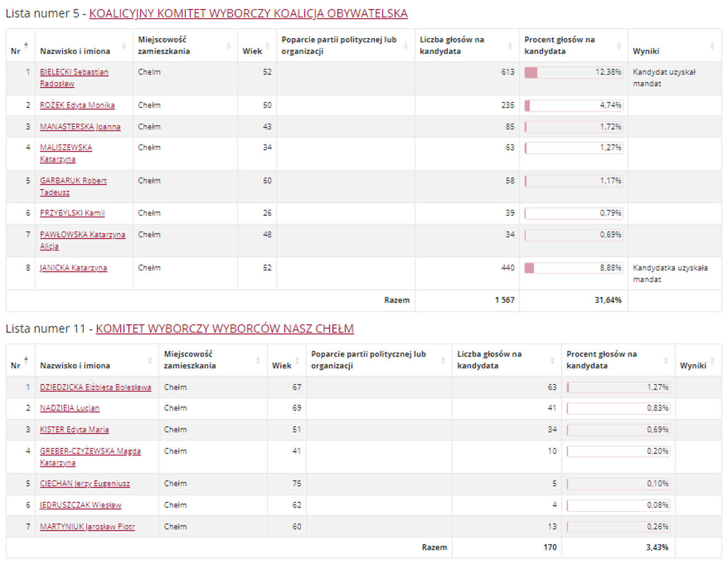View DZIEDZICKA Elżbieta Bolesława candidate details

pos(95,387)
